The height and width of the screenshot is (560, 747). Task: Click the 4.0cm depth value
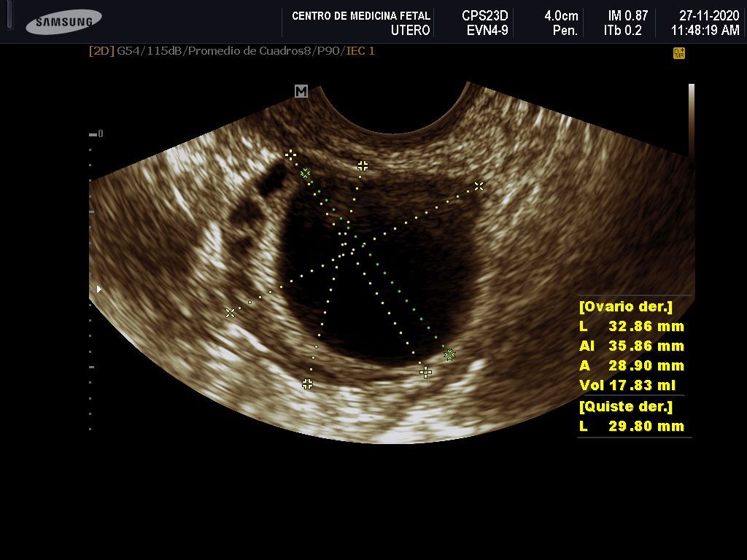click(x=561, y=16)
